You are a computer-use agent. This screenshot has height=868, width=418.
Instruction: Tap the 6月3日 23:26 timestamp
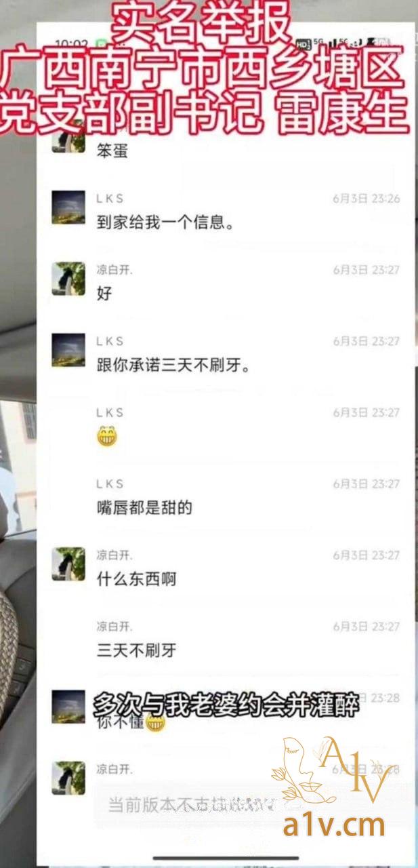click(366, 199)
